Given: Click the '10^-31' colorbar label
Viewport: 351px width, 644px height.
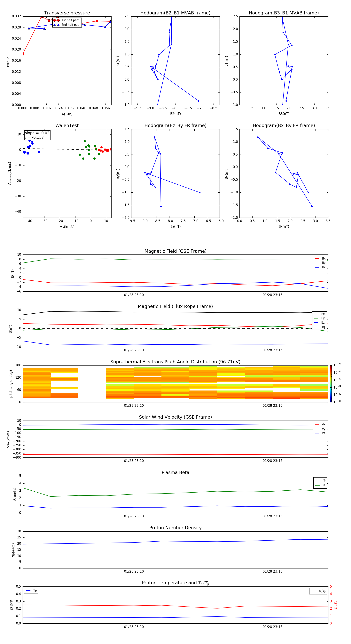Looking at the screenshot, I should [x=337, y=402].
